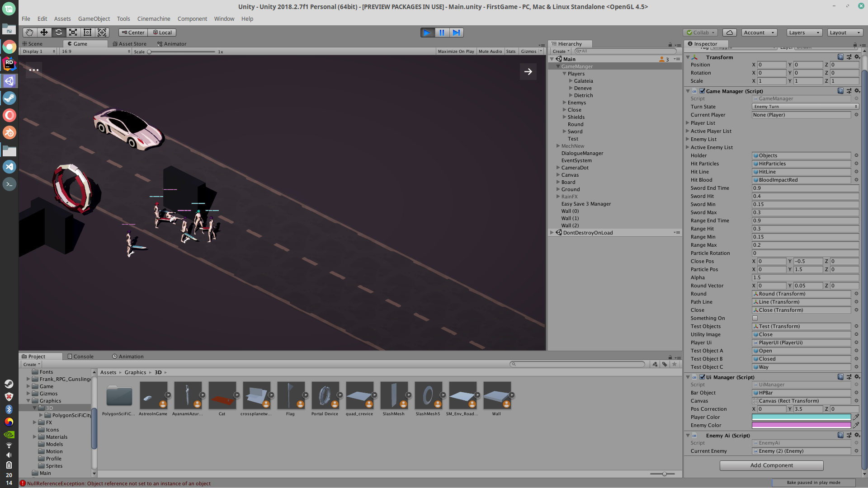Select the Scale tool

click(x=73, y=33)
